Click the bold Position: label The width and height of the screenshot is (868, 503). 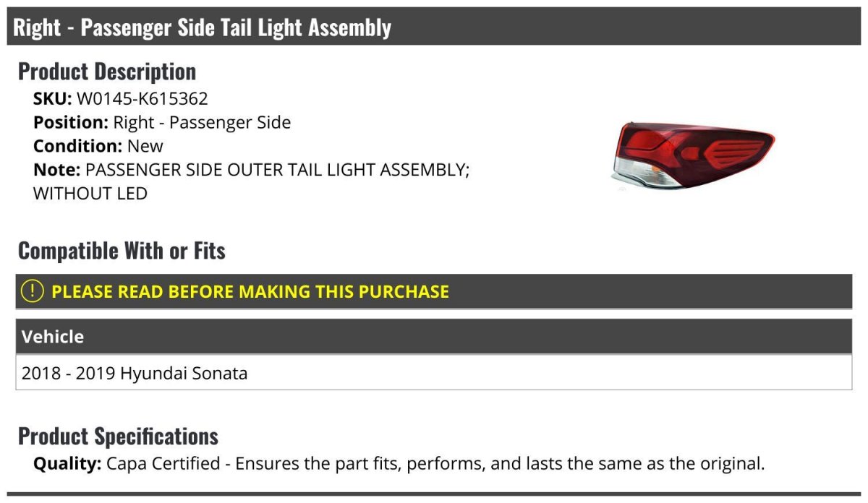tap(70, 123)
